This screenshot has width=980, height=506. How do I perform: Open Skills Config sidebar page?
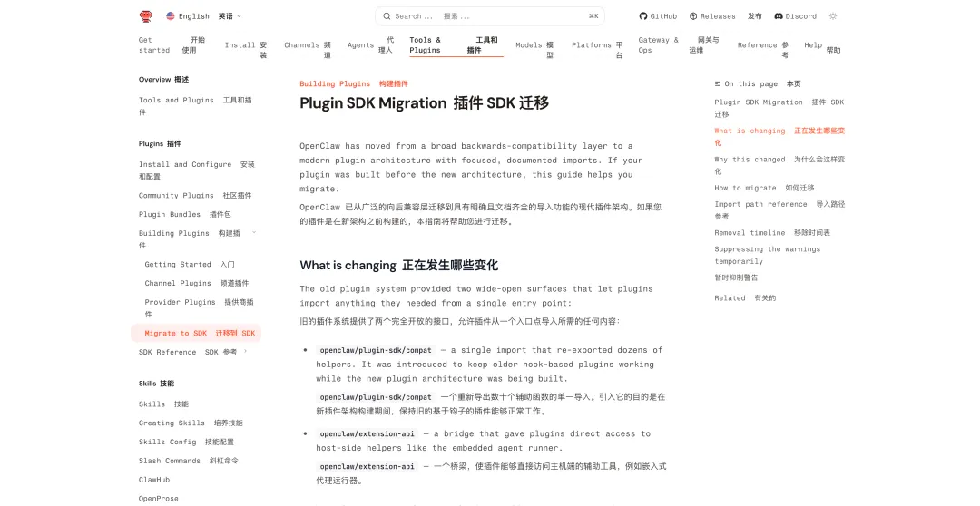[186, 442]
